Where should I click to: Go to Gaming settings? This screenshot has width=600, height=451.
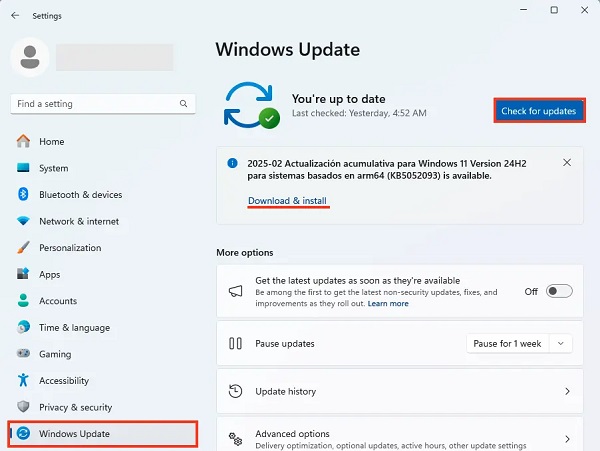click(x=103, y=354)
